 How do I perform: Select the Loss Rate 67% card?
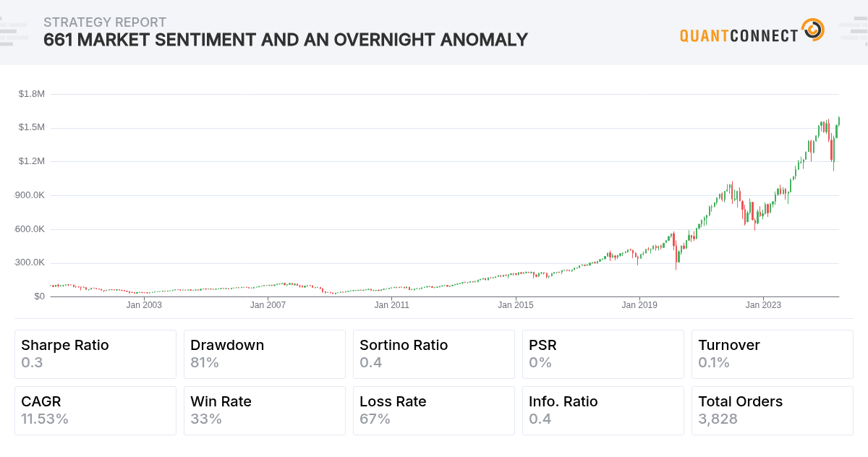point(434,411)
